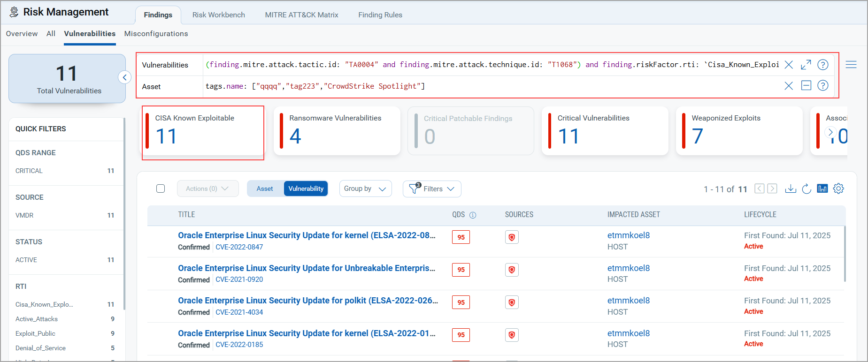The image size is (868, 362).
Task: Expand the Vulnerabilities query editor
Action: click(806, 65)
